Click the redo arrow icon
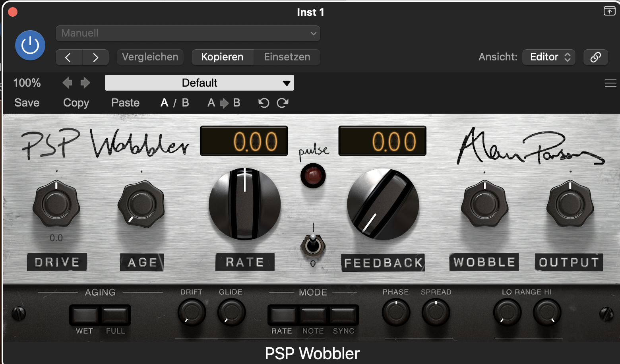This screenshot has width=620, height=364. pyautogui.click(x=283, y=103)
